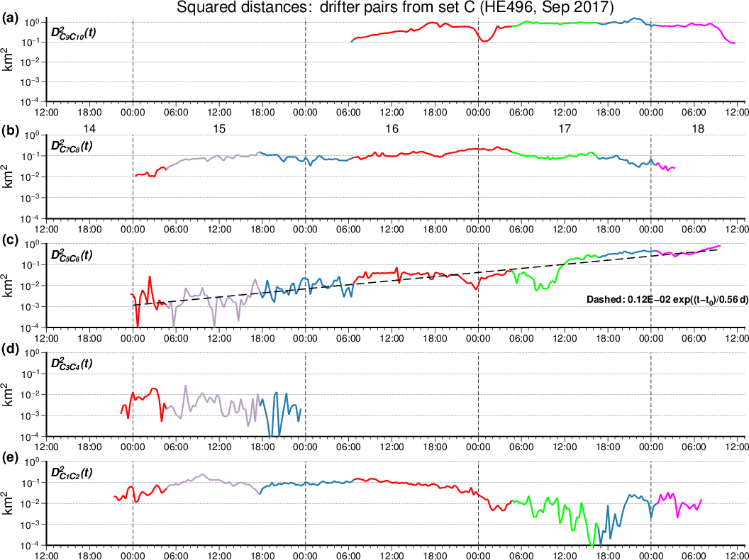Click the day label 18
Screen dimensions: 749x560
pyautogui.click(x=698, y=128)
